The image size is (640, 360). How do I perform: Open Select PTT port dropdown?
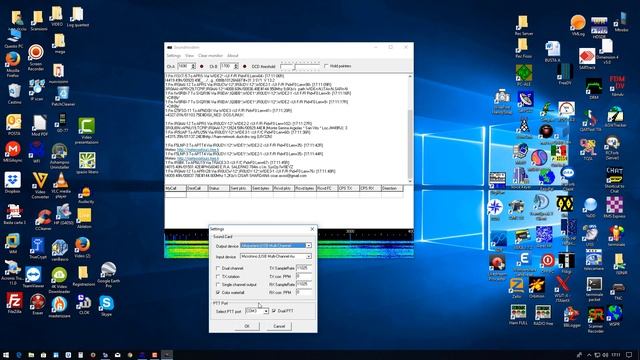(266, 311)
